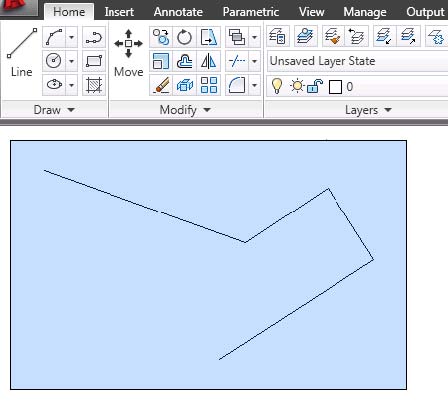448x416 pixels.
Task: Open the Unsaved Layer State combo box
Action: click(357, 61)
